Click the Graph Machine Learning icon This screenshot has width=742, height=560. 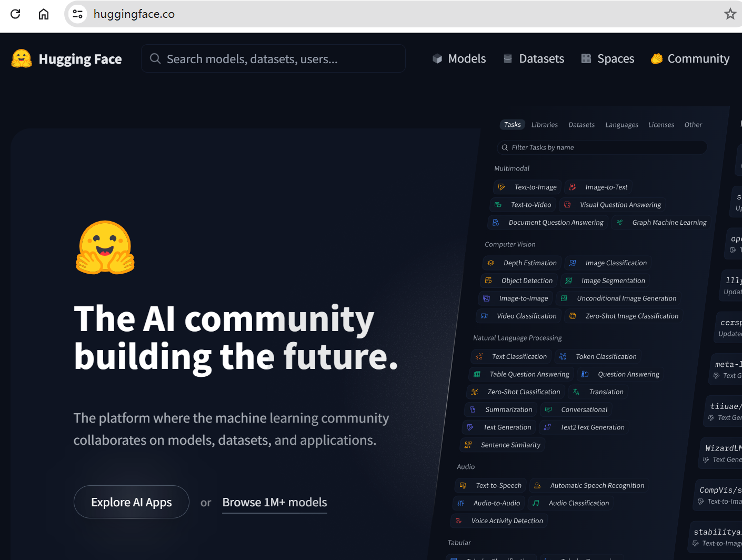click(x=619, y=222)
